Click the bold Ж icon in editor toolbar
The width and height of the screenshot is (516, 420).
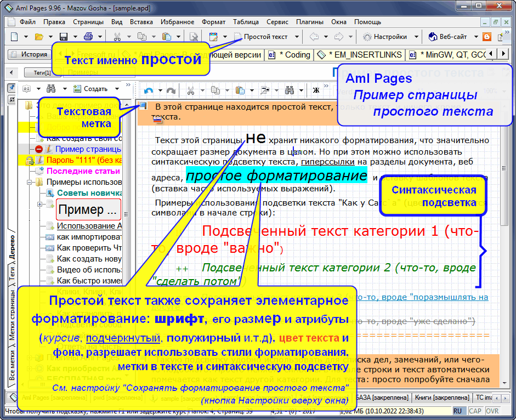(316, 90)
